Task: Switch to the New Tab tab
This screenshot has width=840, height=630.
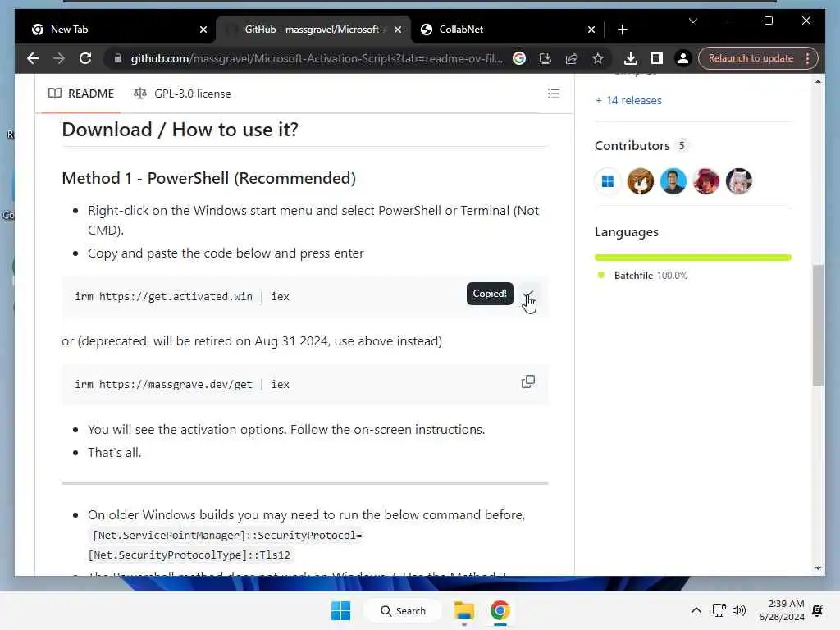Action: coord(115,30)
